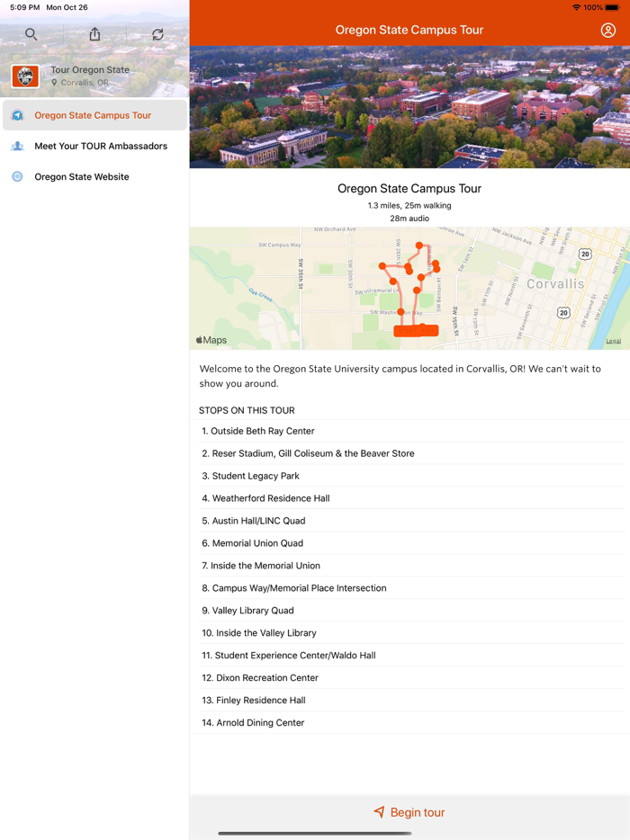Select stop 10. Inside the Valley Library

click(x=412, y=632)
